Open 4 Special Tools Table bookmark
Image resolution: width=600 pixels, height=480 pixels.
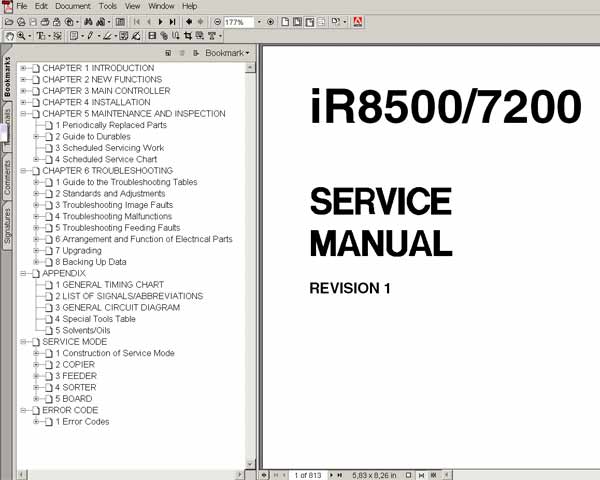pyautogui.click(x=95, y=319)
